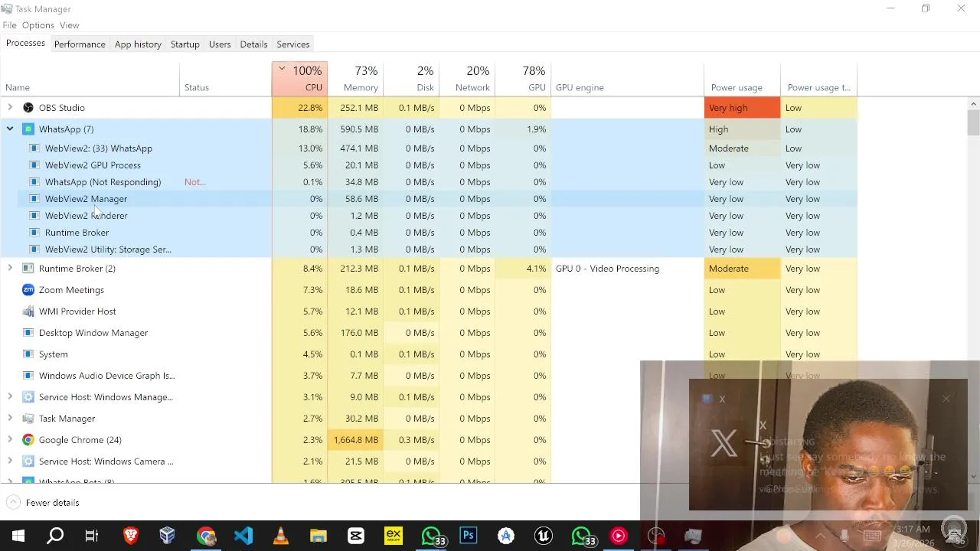Viewport: 980px width, 551px height.
Task: Click the WMI Provider Host icon
Action: (x=28, y=311)
